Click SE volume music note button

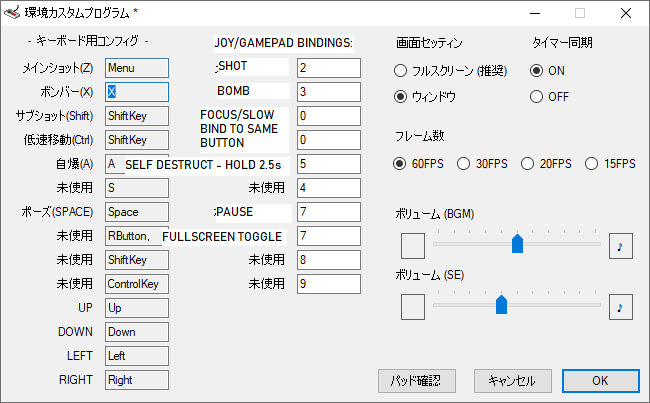[x=621, y=307]
